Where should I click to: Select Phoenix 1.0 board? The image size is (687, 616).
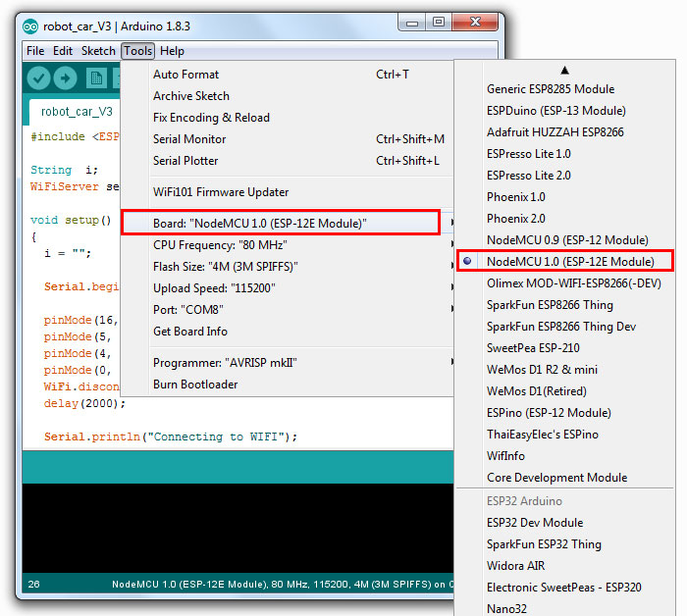(x=565, y=196)
